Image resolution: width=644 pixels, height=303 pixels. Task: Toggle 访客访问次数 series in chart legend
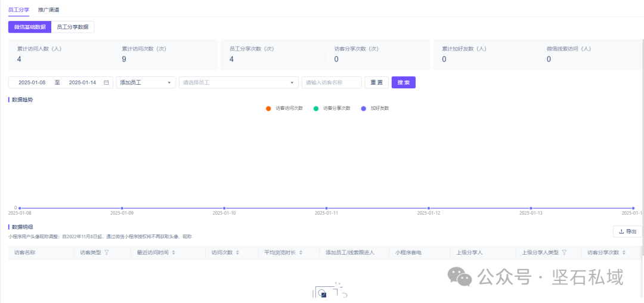(284, 109)
